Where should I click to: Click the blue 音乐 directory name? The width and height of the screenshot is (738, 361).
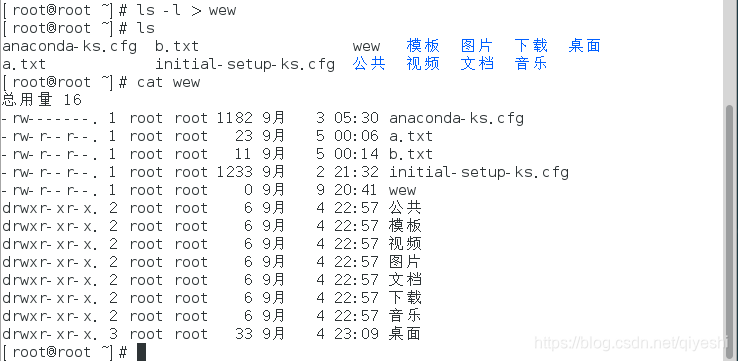pyautogui.click(x=531, y=64)
